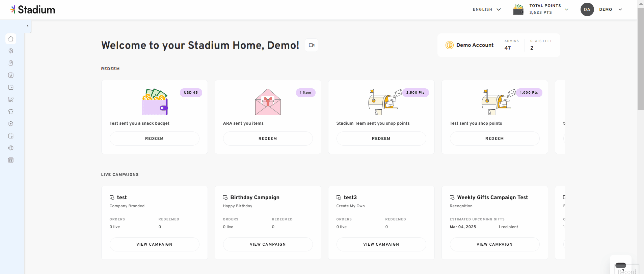Open the store shop icon in sidebar
644x274 pixels.
tap(11, 99)
